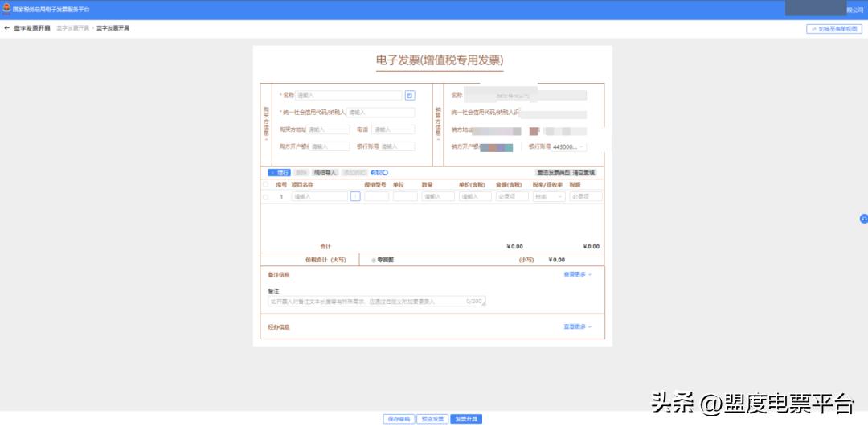
Task: Focus the 备注 text area
Action: click(x=377, y=302)
